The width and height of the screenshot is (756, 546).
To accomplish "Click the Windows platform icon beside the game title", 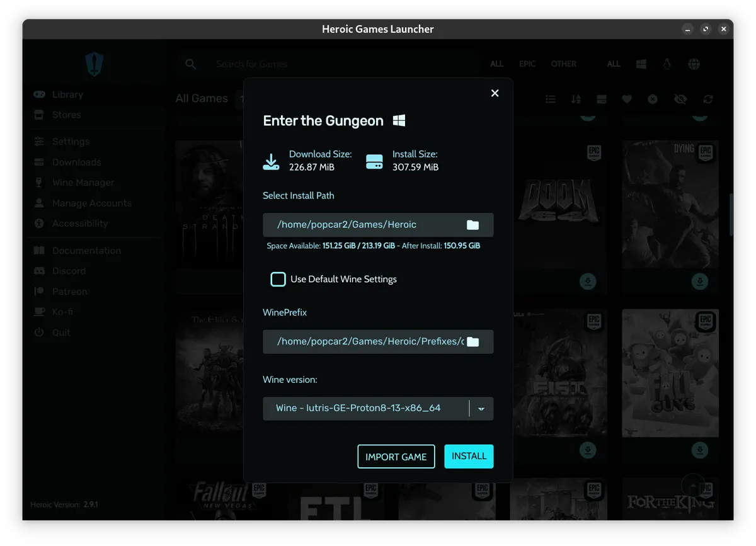I will pos(399,120).
